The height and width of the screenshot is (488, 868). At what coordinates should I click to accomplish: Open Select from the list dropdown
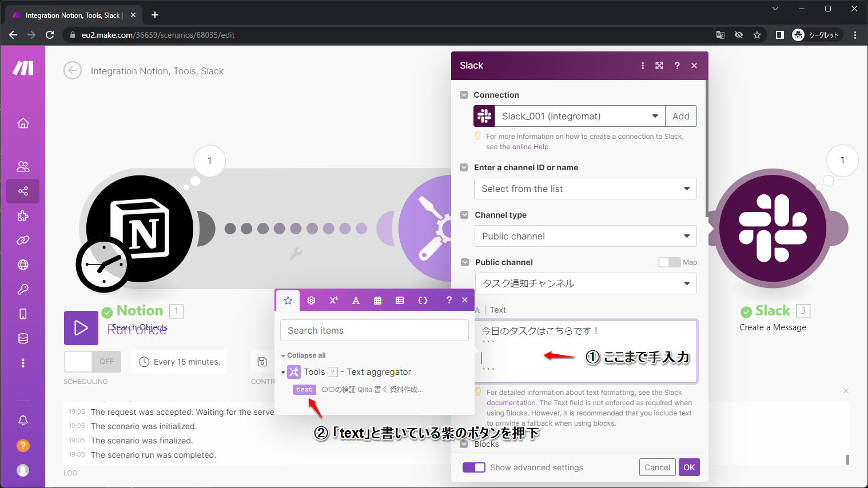pyautogui.click(x=586, y=189)
